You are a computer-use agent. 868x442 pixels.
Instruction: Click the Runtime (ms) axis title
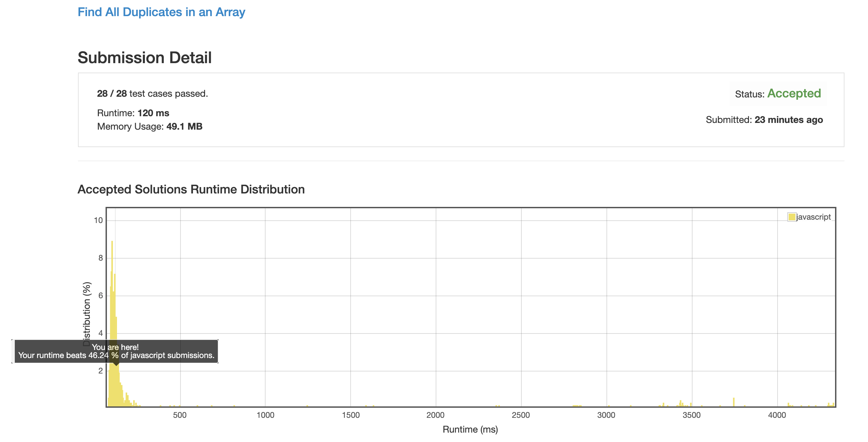point(470,430)
